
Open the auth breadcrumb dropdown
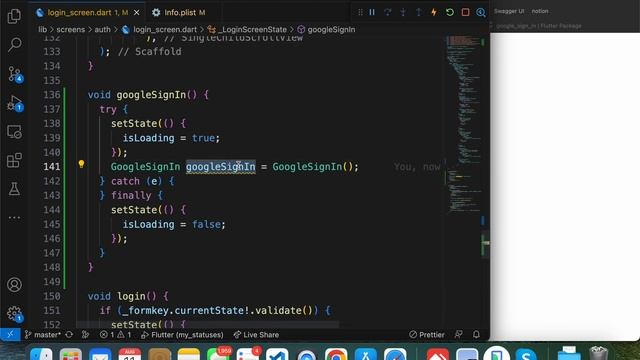pyautogui.click(x=102, y=29)
